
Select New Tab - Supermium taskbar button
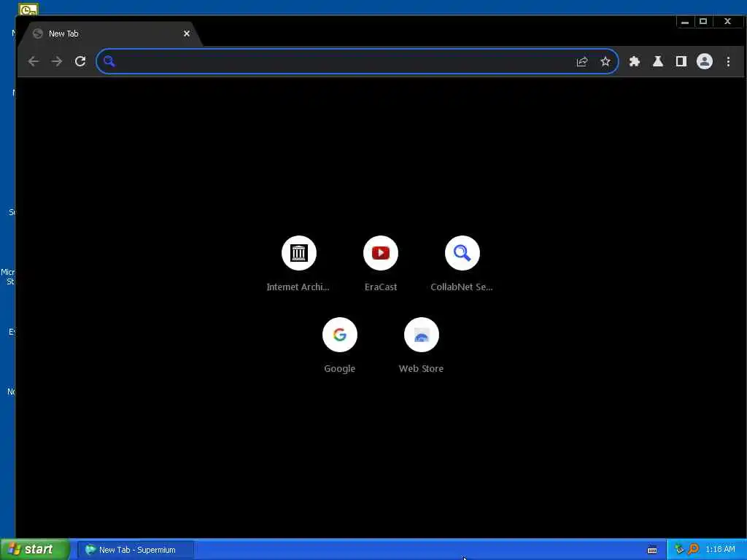click(x=136, y=550)
